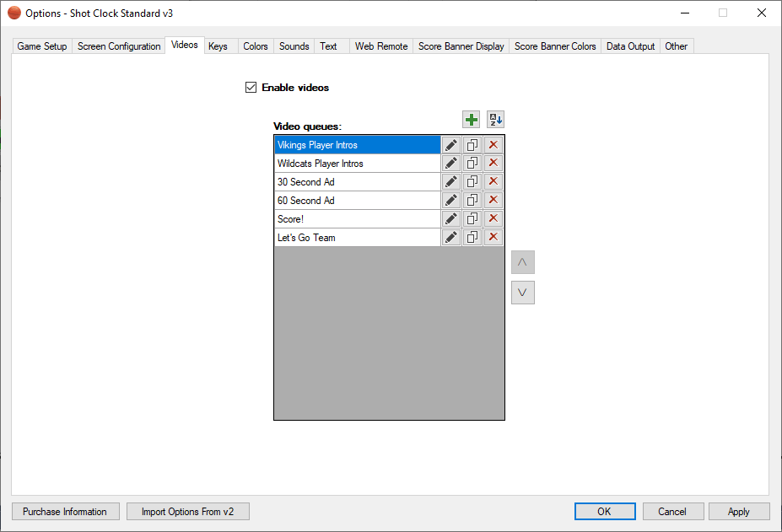Edit the Vikings Player Intros queue

[451, 145]
